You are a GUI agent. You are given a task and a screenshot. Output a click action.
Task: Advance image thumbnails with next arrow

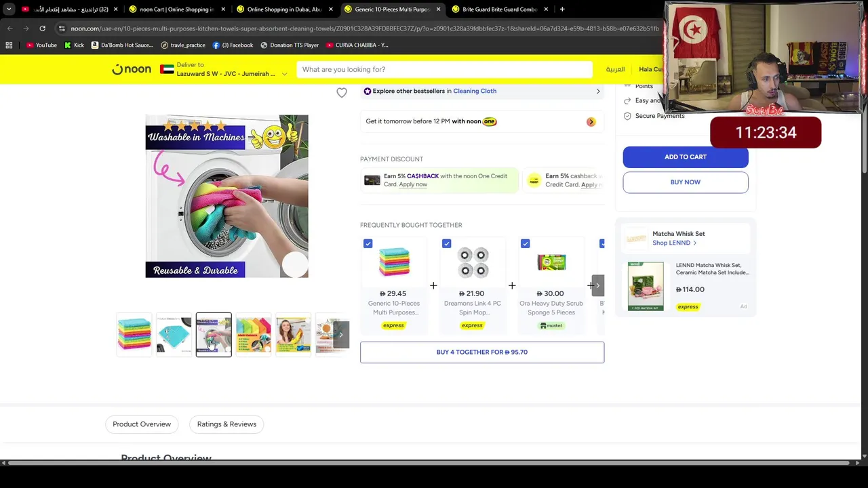(x=341, y=335)
